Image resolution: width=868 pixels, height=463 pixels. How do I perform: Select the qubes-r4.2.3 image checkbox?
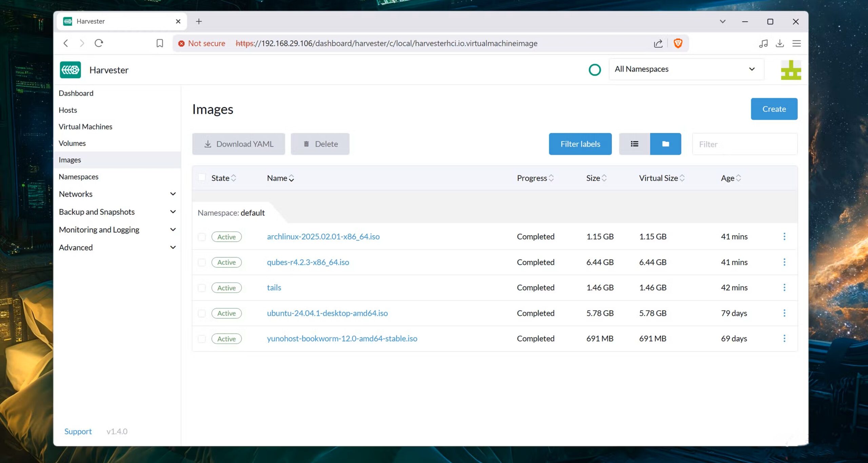tap(202, 262)
